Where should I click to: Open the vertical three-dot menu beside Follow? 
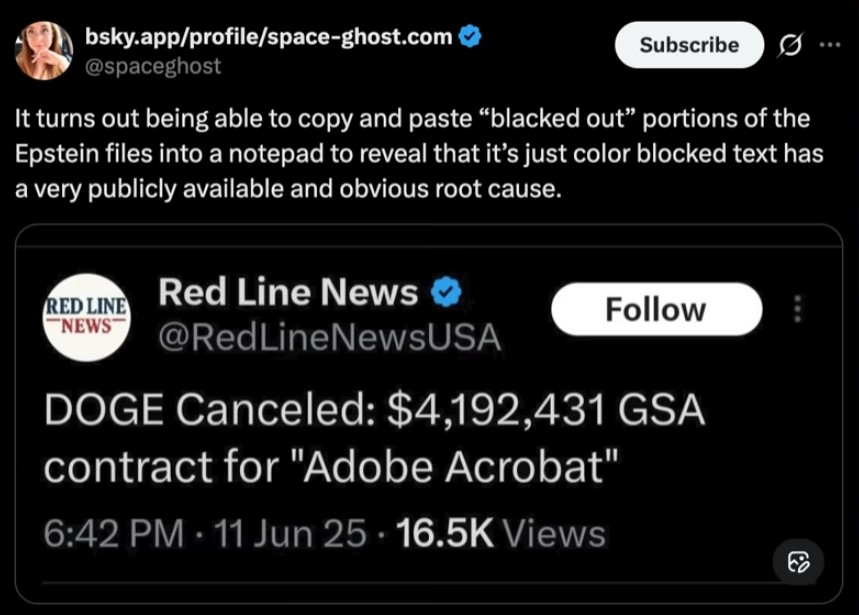click(x=797, y=309)
